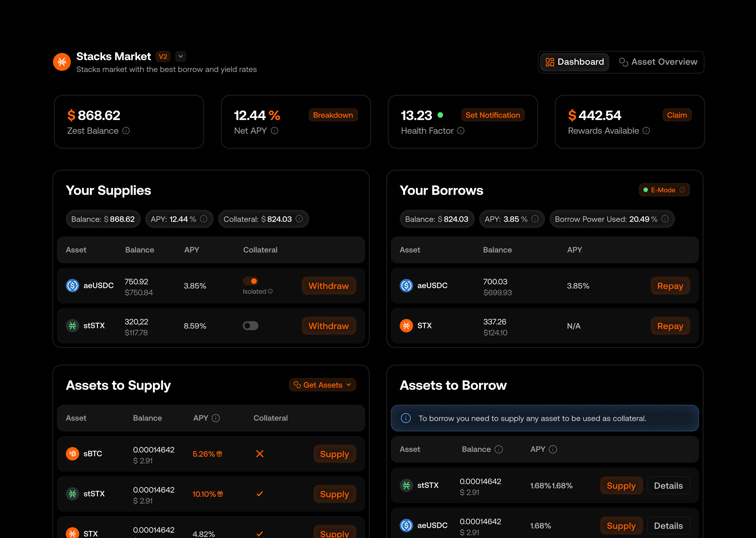The width and height of the screenshot is (756, 538).
Task: Click the sBTC gift reward icon
Action: 220,454
